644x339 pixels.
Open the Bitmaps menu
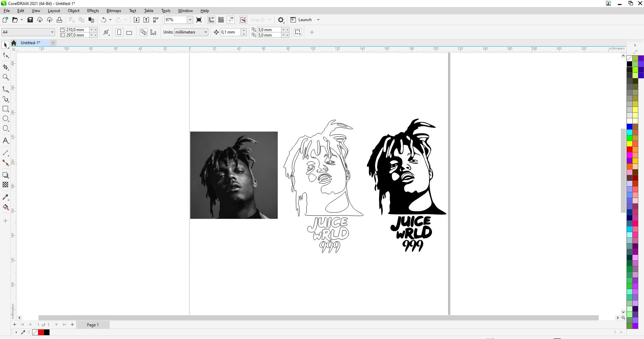click(113, 10)
